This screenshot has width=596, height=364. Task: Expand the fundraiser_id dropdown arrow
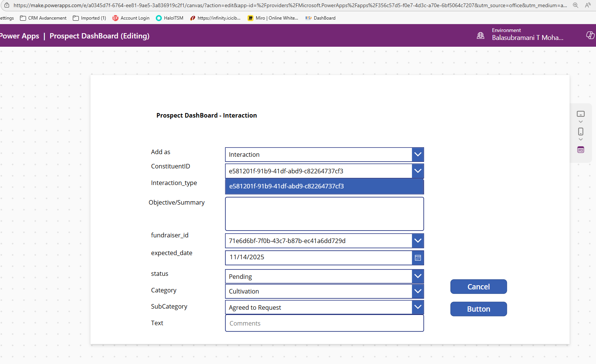[418, 241]
